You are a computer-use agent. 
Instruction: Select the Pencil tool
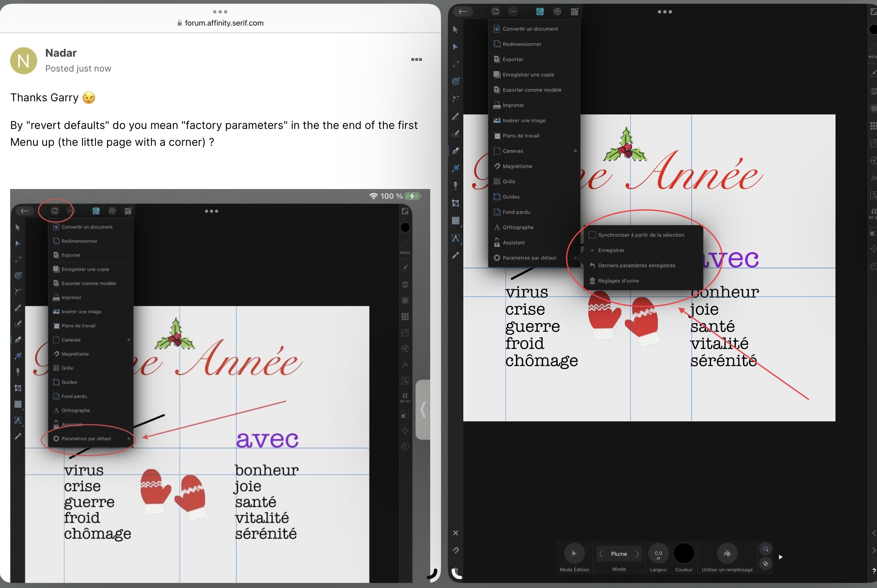point(455,116)
